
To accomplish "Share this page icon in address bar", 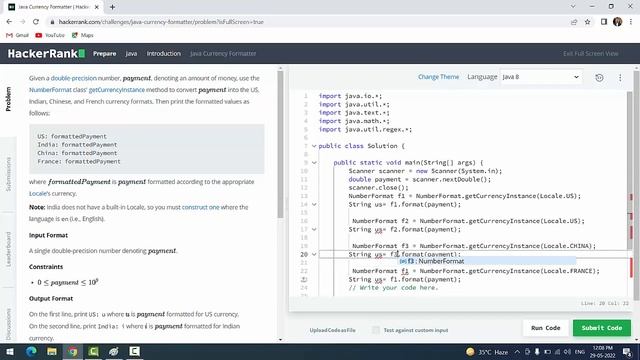I will click(x=574, y=22).
